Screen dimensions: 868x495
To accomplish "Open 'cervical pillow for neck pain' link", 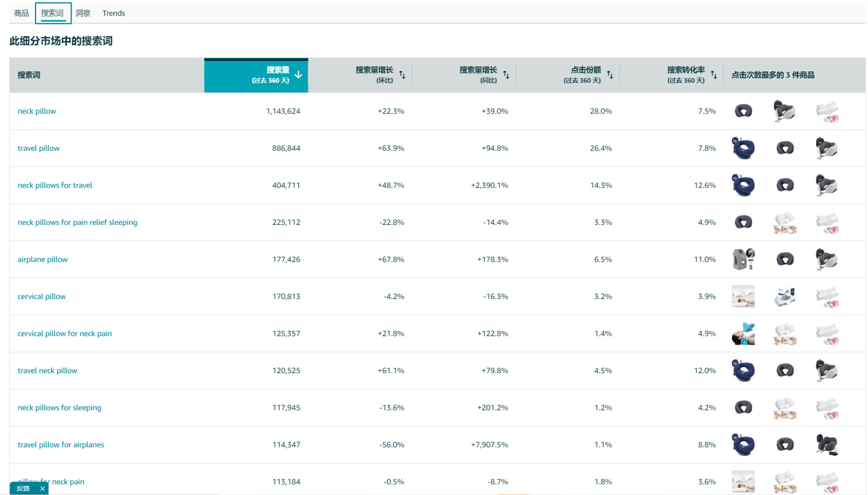I will [64, 333].
